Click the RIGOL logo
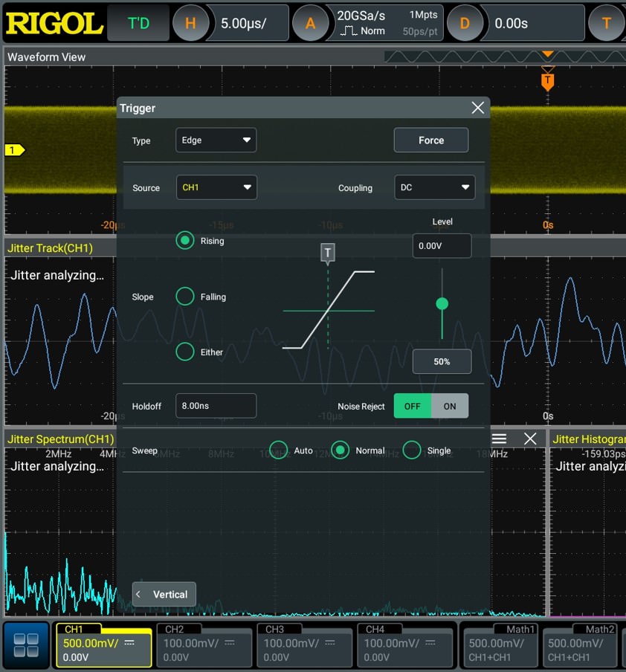Screen dimensions: 626x672 (x=54, y=23)
